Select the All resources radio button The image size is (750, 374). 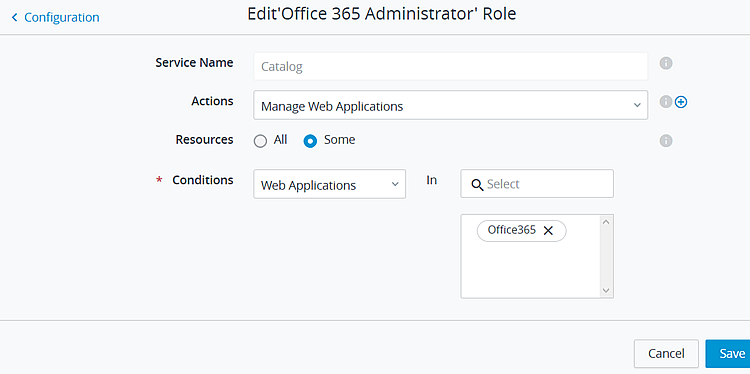pyautogui.click(x=260, y=141)
